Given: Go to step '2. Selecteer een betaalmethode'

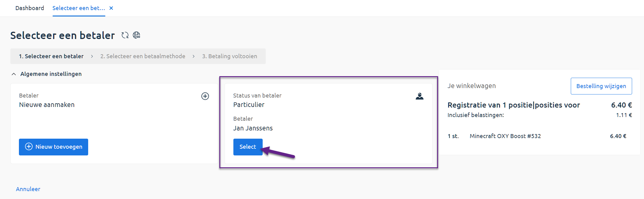Looking at the screenshot, I should [143, 56].
